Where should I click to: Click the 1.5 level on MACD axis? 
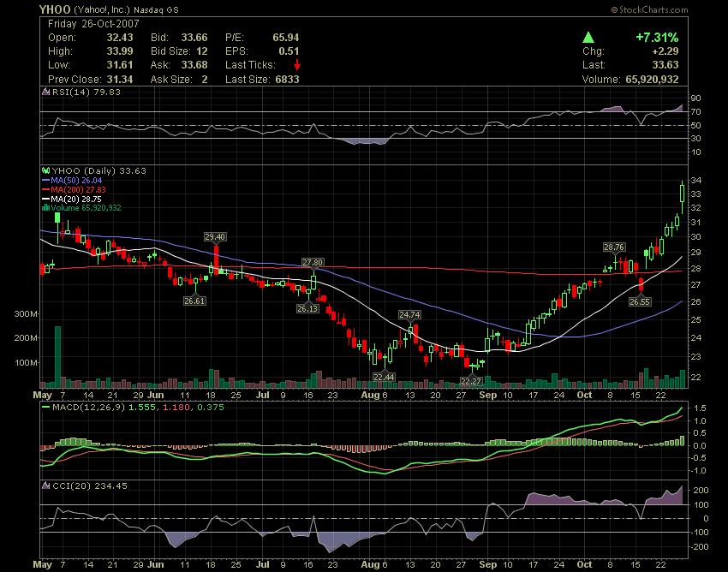(x=701, y=408)
